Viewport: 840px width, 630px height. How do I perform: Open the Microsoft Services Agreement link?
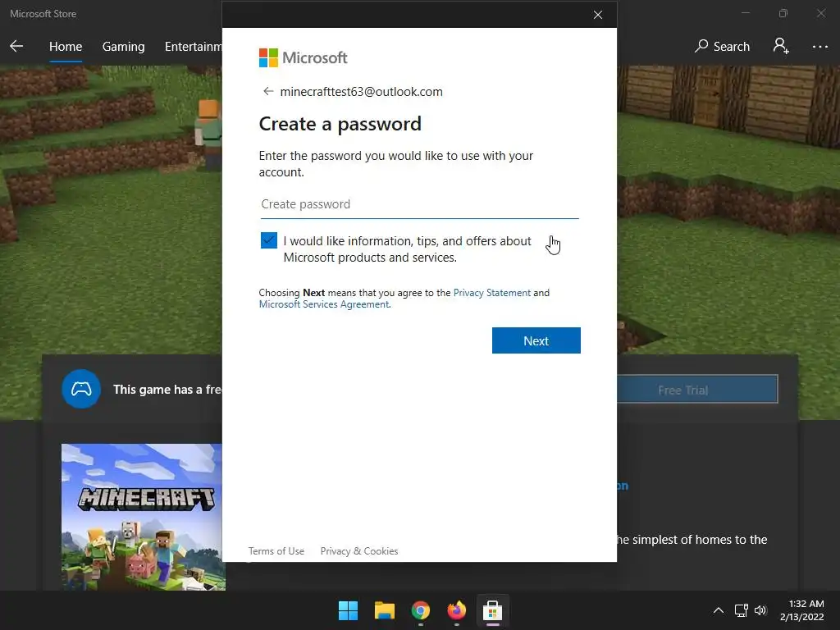[324, 304]
